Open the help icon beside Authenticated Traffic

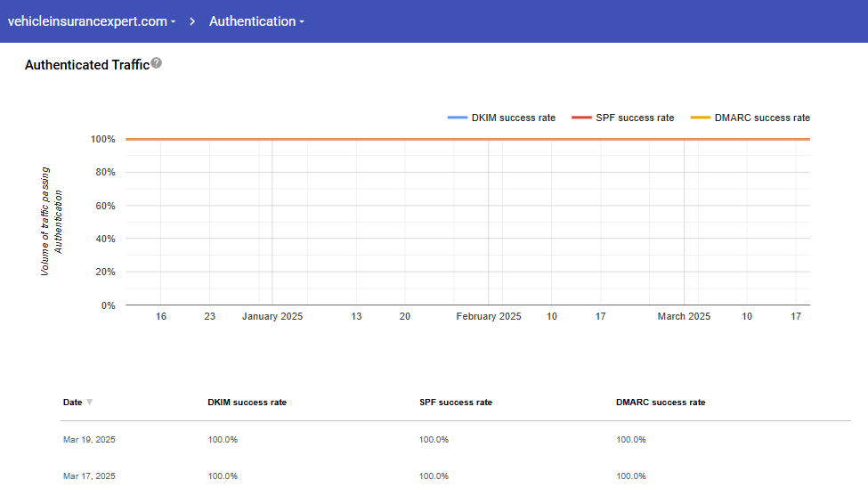(x=157, y=63)
